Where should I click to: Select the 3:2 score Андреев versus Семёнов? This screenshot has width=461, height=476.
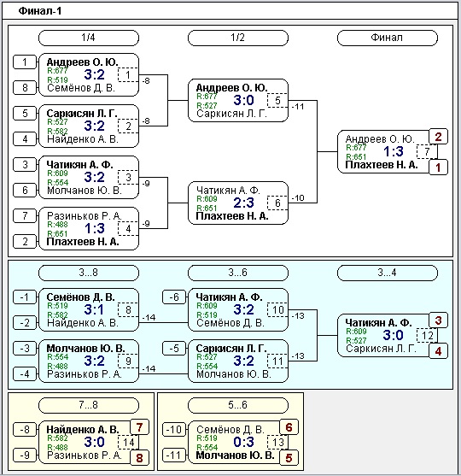[x=94, y=74]
